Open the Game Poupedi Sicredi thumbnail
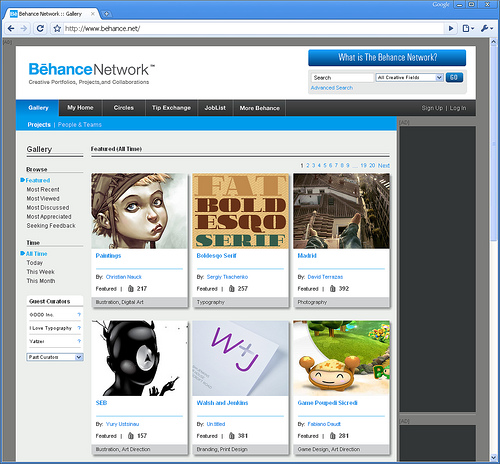This screenshot has height=464, width=500. [341, 358]
